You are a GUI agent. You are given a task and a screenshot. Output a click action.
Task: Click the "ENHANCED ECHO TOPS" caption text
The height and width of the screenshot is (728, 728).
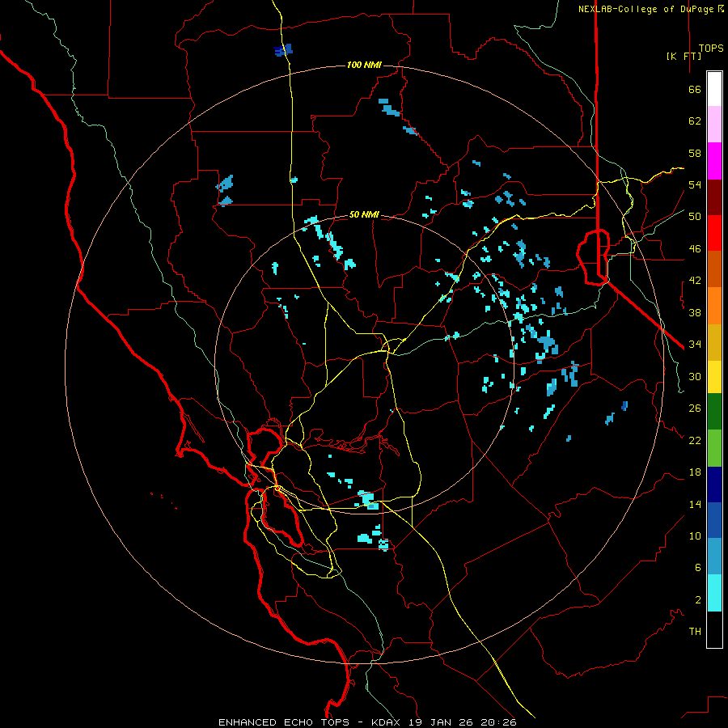pyautogui.click(x=284, y=722)
